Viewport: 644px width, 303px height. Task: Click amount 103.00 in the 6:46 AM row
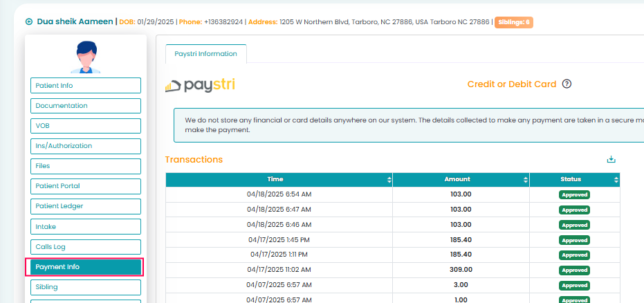461,225
